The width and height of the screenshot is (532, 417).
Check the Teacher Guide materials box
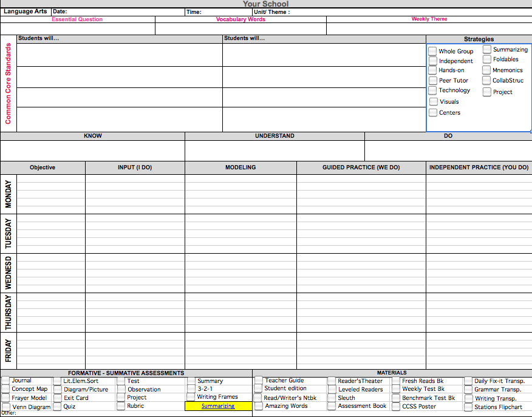259,380
